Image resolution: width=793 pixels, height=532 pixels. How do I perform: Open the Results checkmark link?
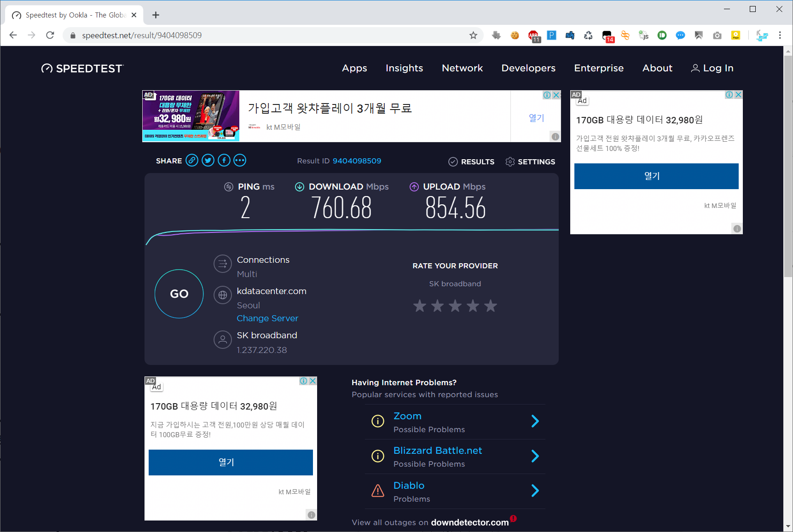tap(471, 162)
